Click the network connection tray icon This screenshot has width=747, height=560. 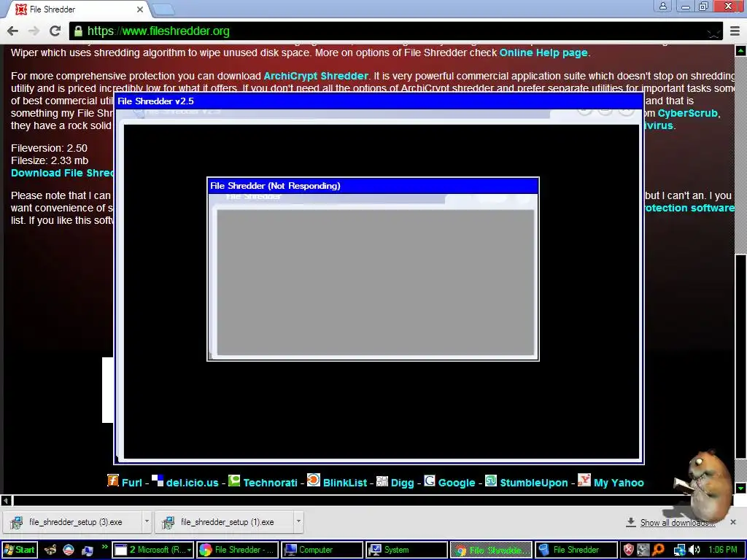[x=680, y=550]
